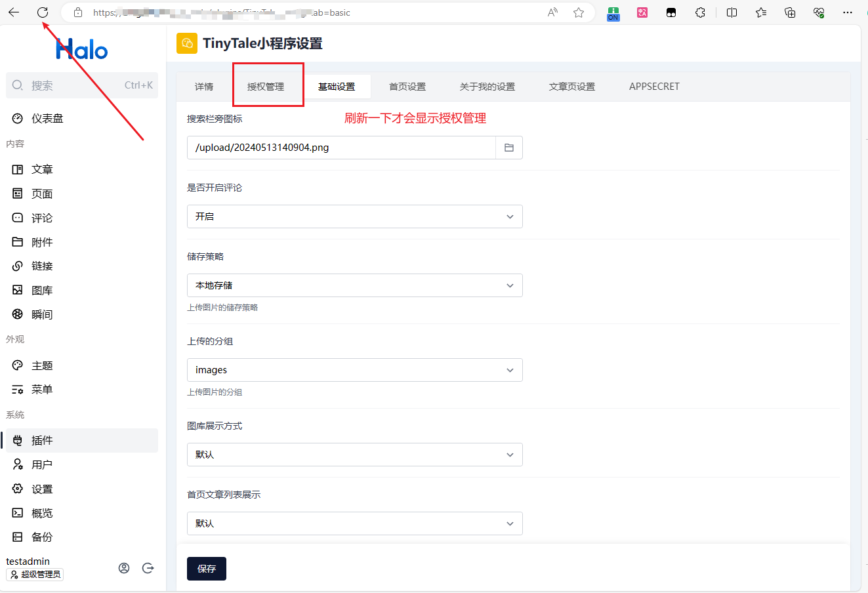Open the green ON extension icon
The width and height of the screenshot is (868, 593).
(613, 13)
